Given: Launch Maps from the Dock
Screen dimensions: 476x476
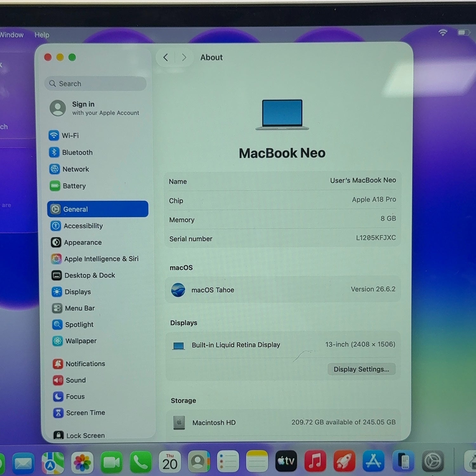Looking at the screenshot, I should tap(53, 463).
